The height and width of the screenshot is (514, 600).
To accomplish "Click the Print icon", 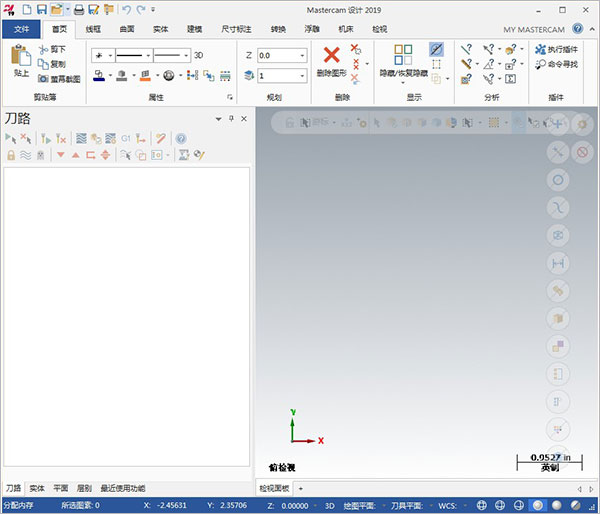I will pyautogui.click(x=79, y=10).
